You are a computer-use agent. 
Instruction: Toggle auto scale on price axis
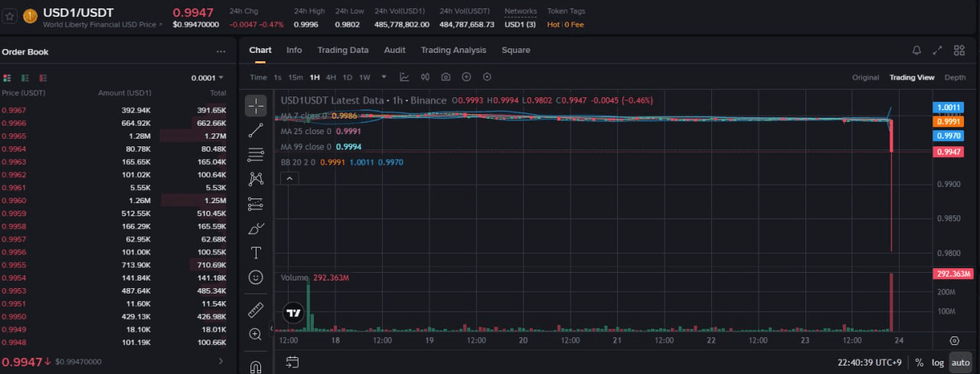click(x=960, y=363)
